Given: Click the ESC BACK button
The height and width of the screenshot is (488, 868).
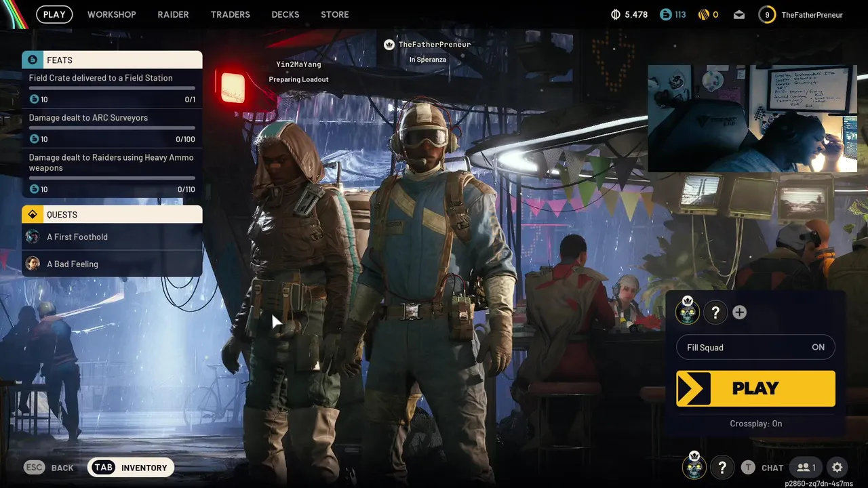Looking at the screenshot, I should point(49,468).
